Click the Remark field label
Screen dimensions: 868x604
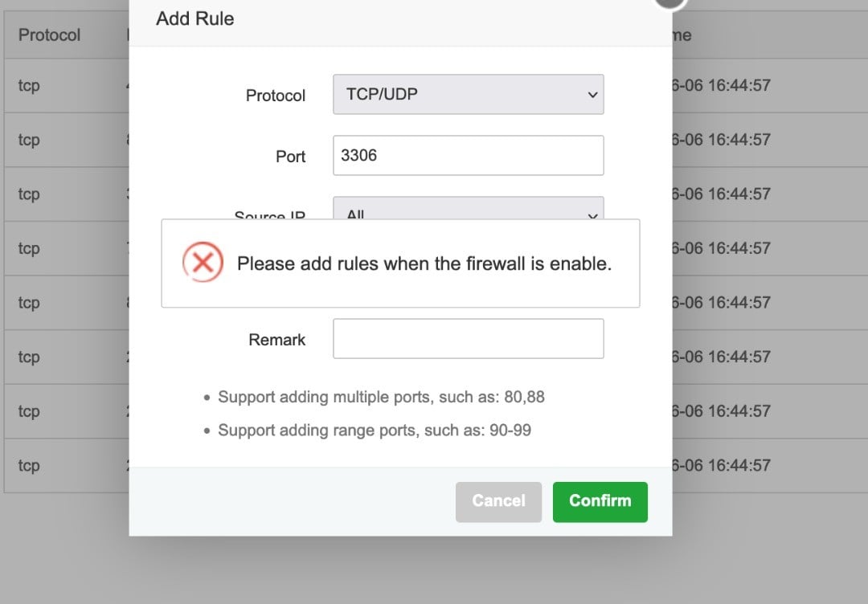coord(277,340)
